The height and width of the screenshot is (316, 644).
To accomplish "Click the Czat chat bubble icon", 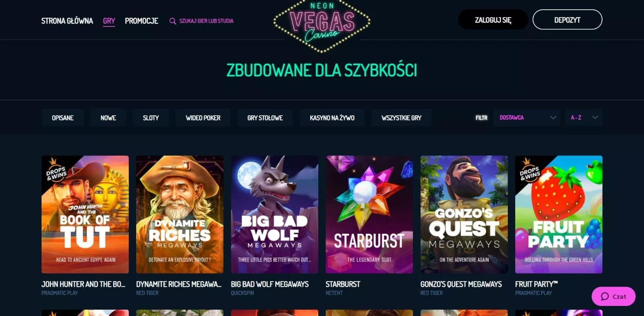I will pos(605,296).
